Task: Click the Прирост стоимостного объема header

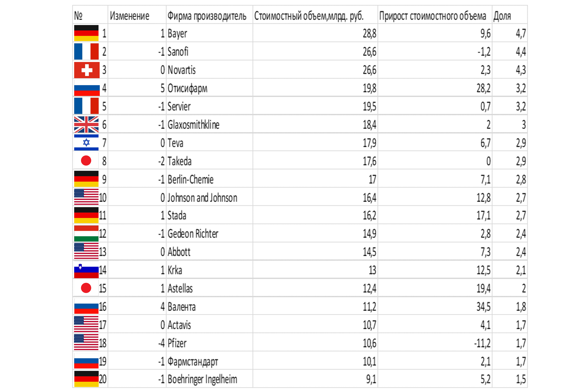Action: 432,16
